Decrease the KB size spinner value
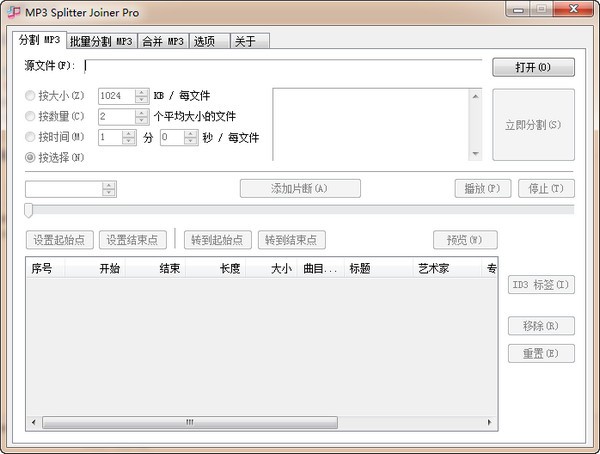600x454 pixels. [x=142, y=100]
